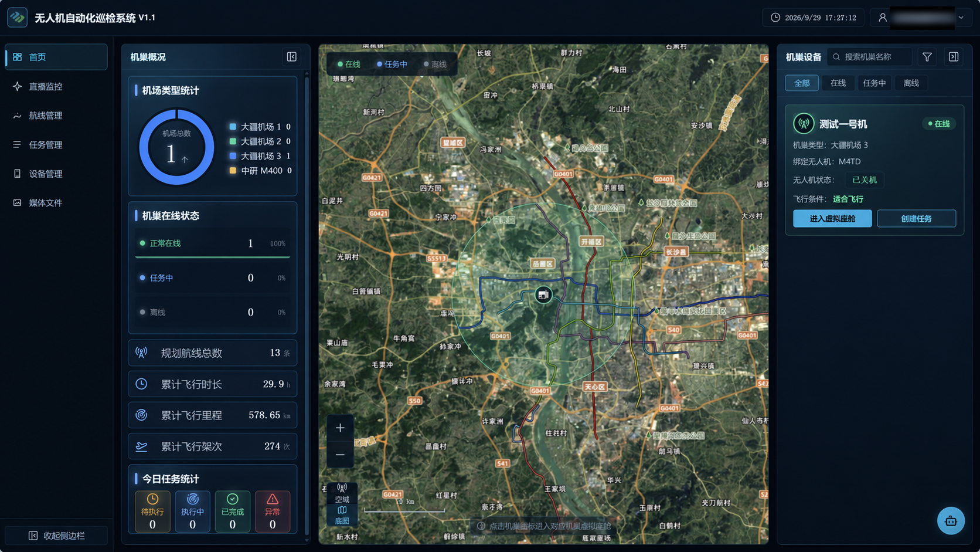Click the 机场总数 donut chart
The height and width of the screenshot is (552, 980).
pyautogui.click(x=176, y=147)
